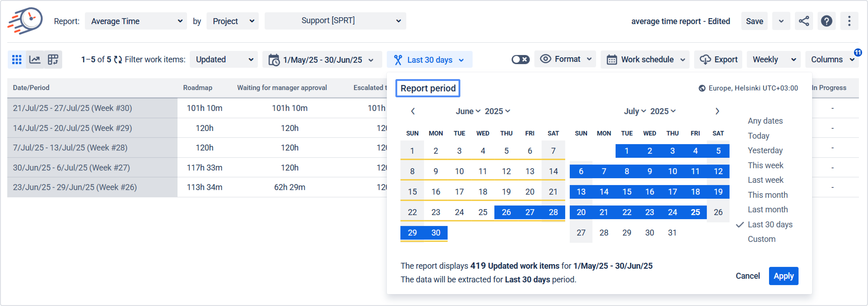Choose the This week preset

point(766,165)
